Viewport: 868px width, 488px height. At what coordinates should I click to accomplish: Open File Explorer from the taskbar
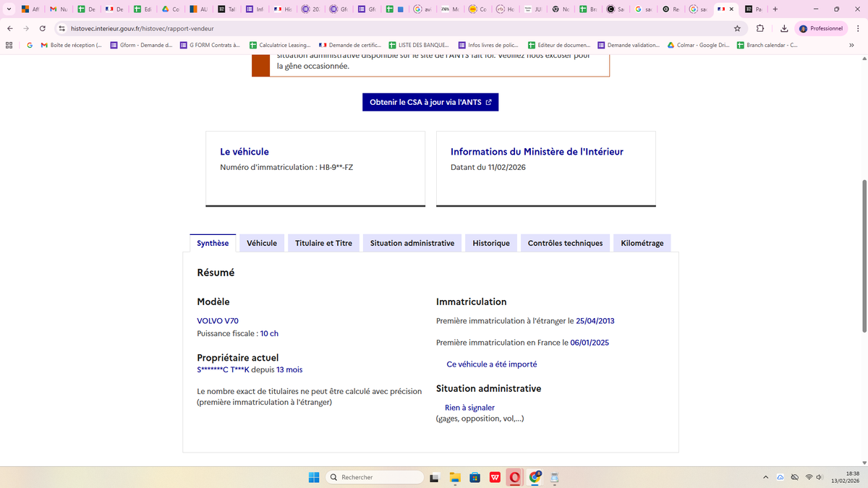(x=455, y=477)
